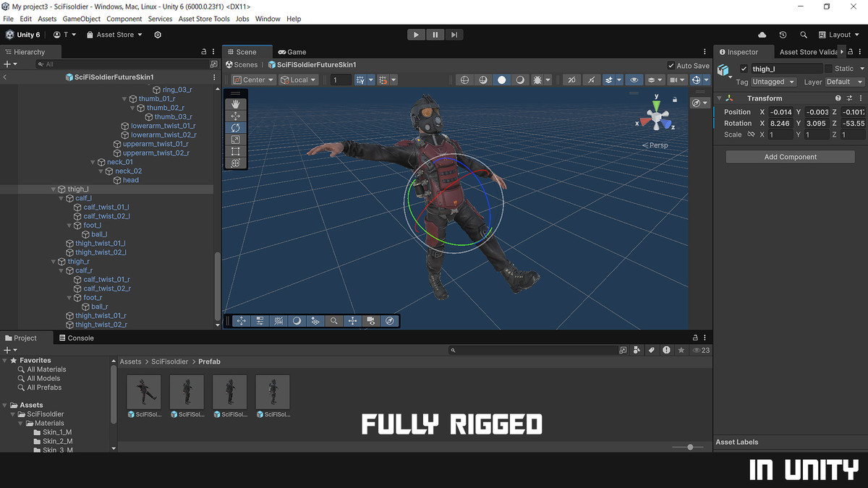
Task: Switch to Asset Store Validator tab
Action: (x=808, y=52)
